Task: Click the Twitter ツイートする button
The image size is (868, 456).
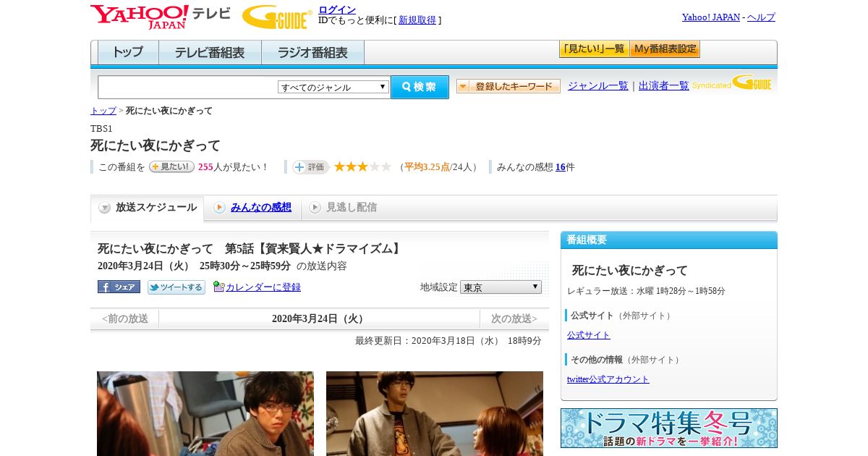Action: pyautogui.click(x=176, y=287)
